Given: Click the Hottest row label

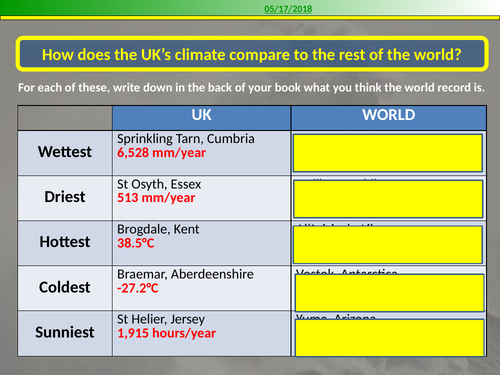Looking at the screenshot, I should (65, 242).
